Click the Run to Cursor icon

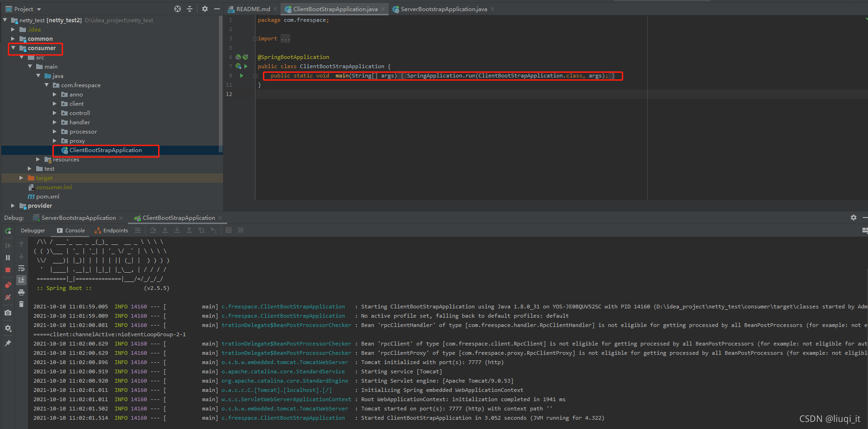213,230
